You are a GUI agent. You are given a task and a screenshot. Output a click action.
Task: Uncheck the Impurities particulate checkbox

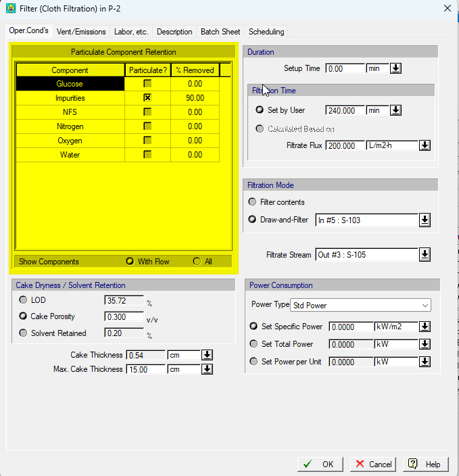point(147,98)
